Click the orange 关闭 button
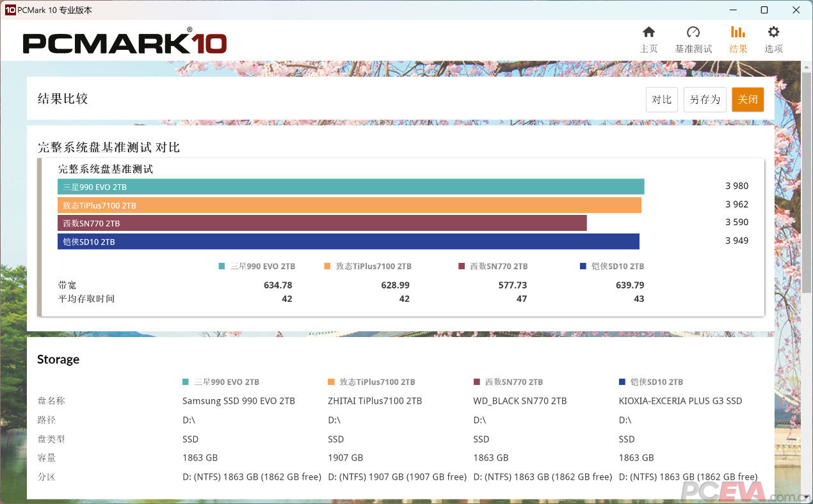This screenshot has width=813, height=504. click(x=748, y=99)
